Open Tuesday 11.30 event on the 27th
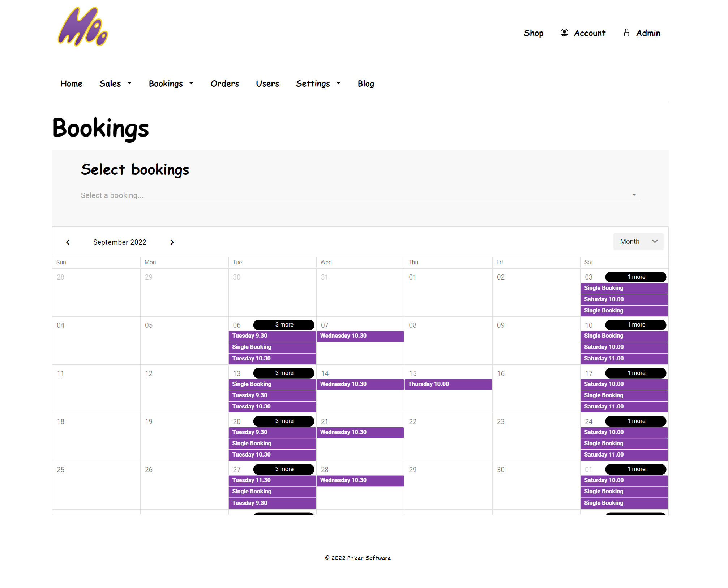 tap(272, 480)
